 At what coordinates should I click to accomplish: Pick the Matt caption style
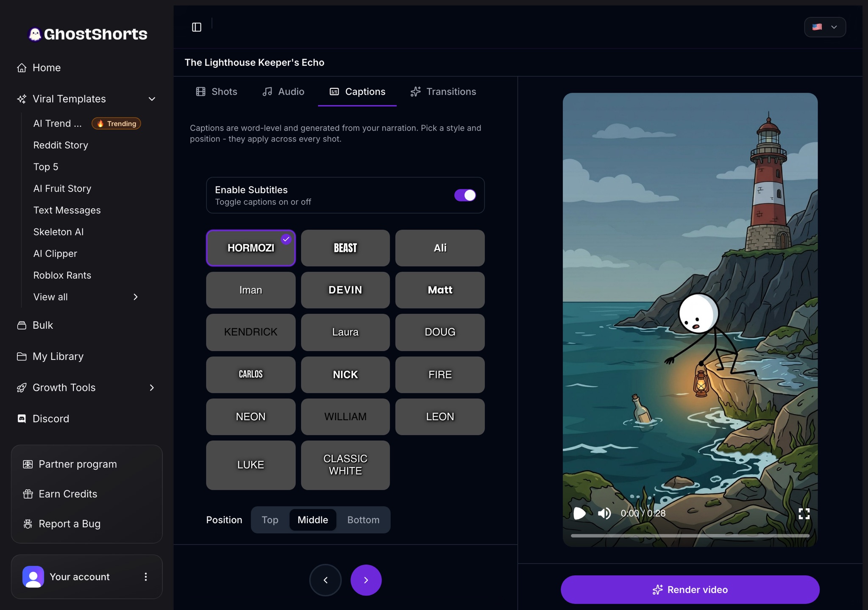point(440,290)
